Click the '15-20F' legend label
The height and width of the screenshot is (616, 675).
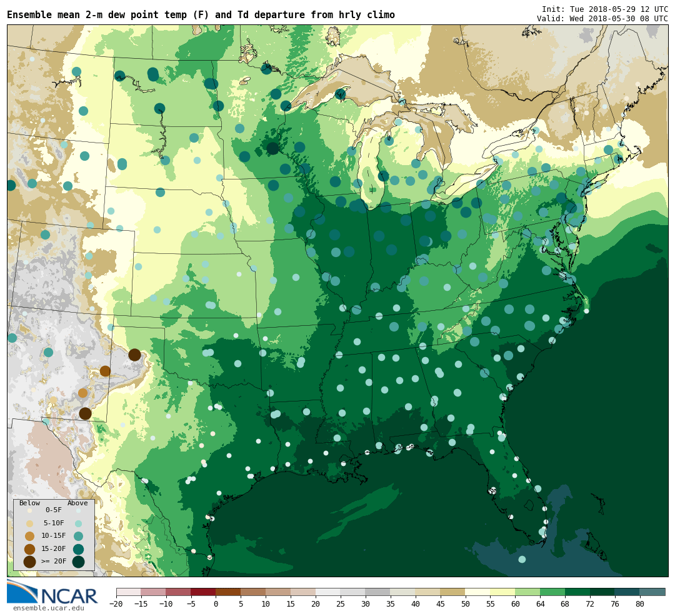(53, 549)
